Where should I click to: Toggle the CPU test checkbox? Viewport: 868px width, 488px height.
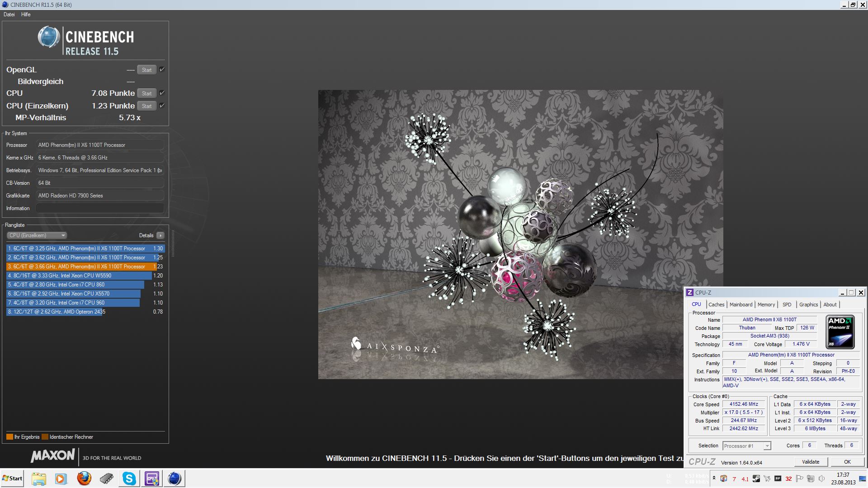click(162, 93)
